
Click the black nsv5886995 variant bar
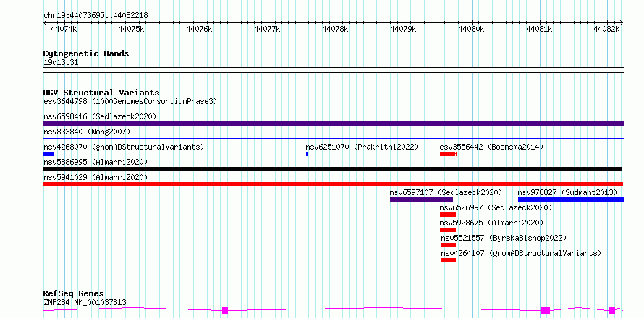point(333,169)
